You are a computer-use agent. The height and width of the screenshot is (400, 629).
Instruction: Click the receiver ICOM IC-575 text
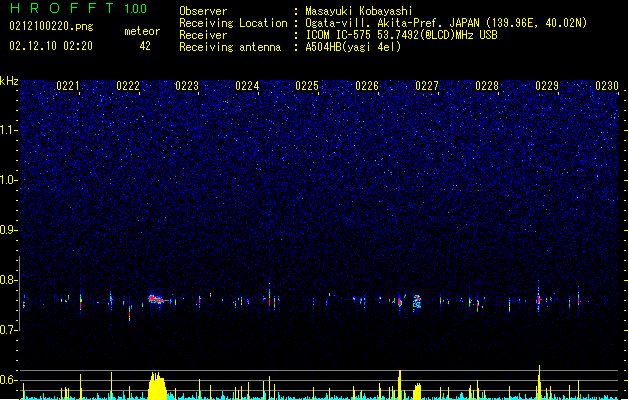(401, 35)
